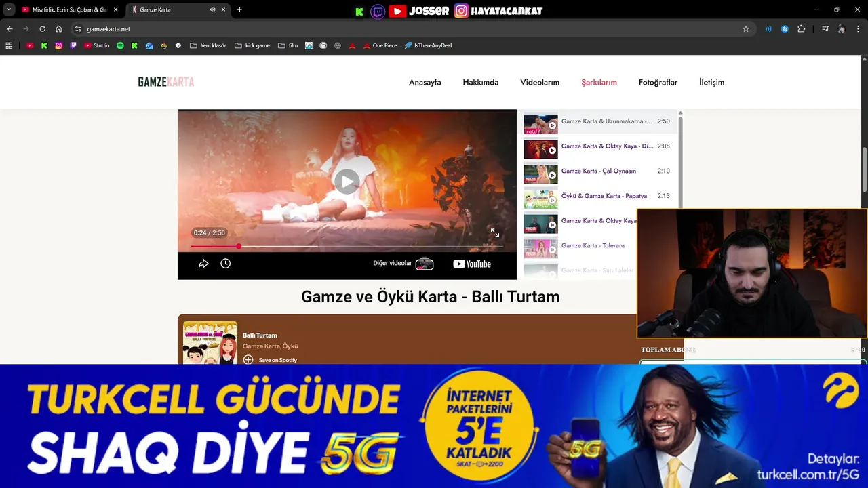Screen dimensions: 868x488
Task: Open the YouTube Studio bookmark
Action: click(x=97, y=45)
